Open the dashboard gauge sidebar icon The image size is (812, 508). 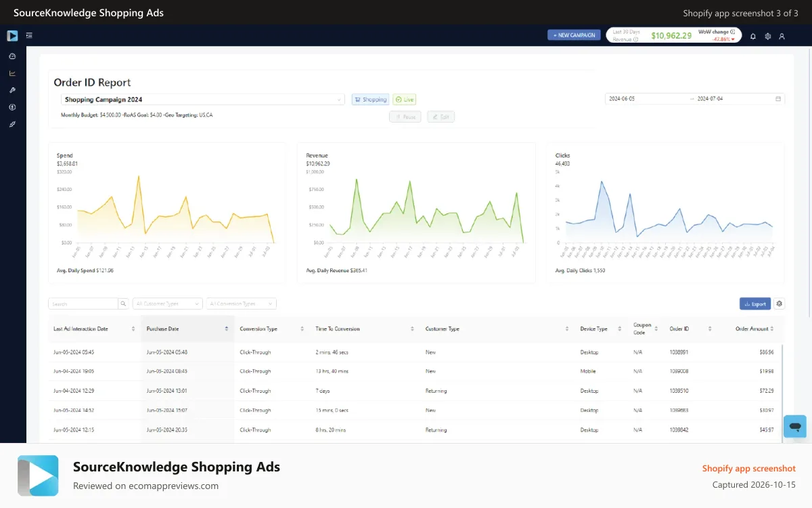pyautogui.click(x=12, y=56)
